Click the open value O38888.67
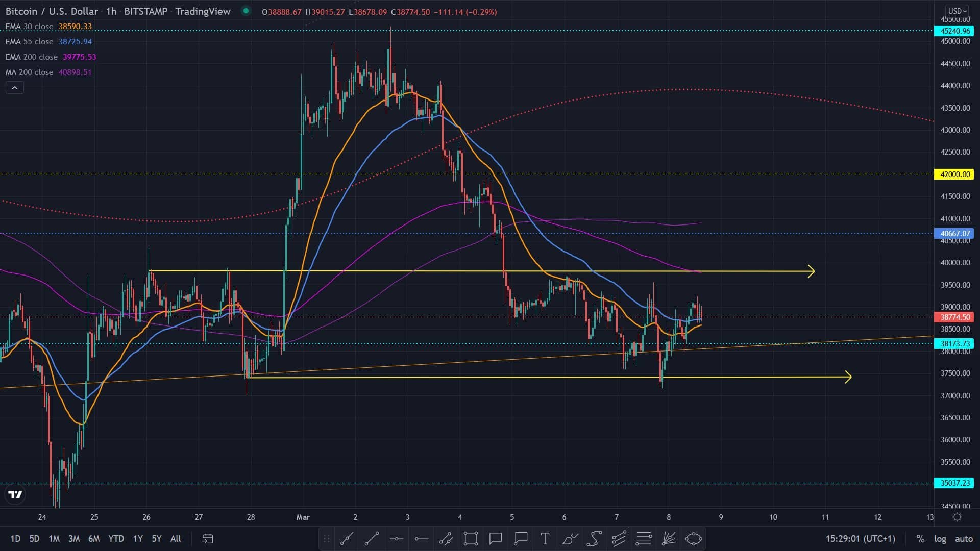The width and height of the screenshot is (980, 551). click(x=282, y=12)
